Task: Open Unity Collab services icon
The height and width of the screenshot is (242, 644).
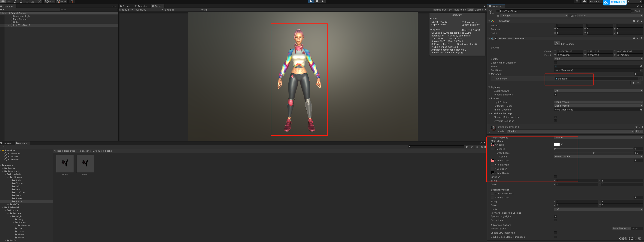Action: (577, 2)
